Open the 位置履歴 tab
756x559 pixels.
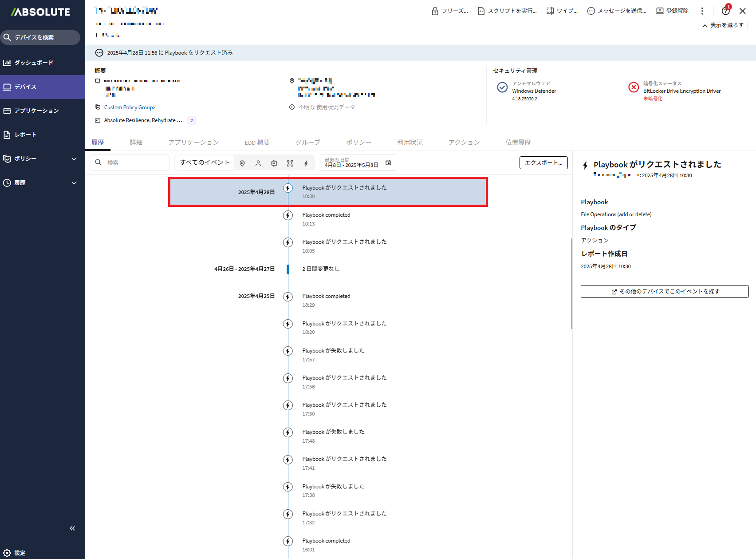click(x=518, y=143)
